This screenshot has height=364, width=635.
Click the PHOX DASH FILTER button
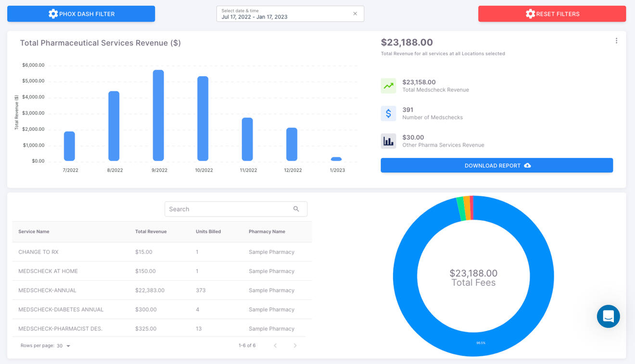point(81,14)
